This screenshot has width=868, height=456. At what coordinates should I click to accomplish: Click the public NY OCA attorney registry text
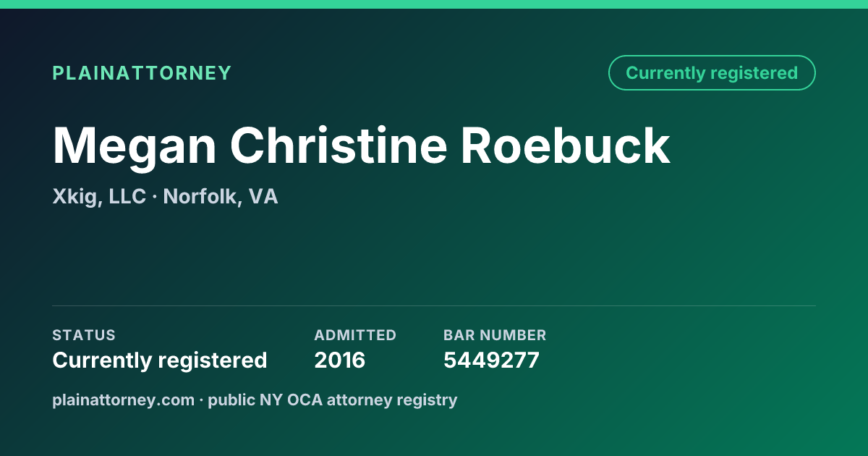tap(333, 400)
